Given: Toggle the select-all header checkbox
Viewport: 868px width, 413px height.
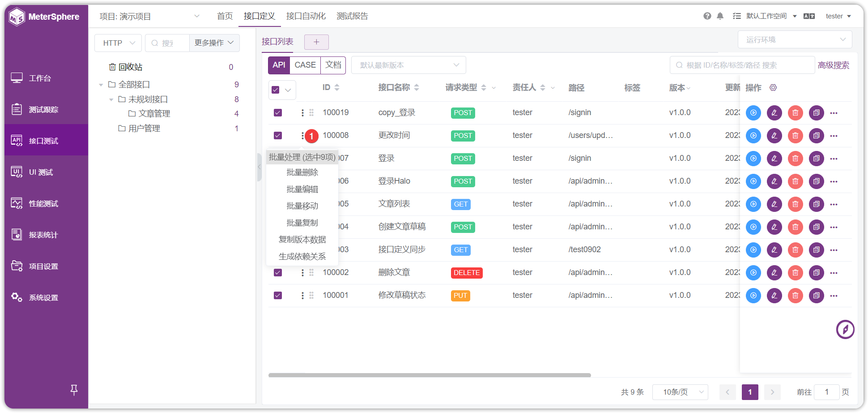Looking at the screenshot, I should coord(276,90).
